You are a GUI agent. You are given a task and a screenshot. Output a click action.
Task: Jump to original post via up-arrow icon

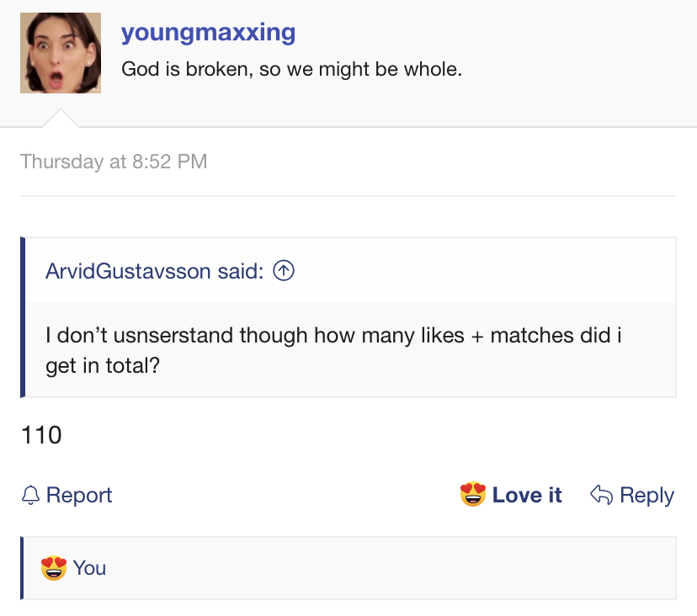(x=284, y=271)
